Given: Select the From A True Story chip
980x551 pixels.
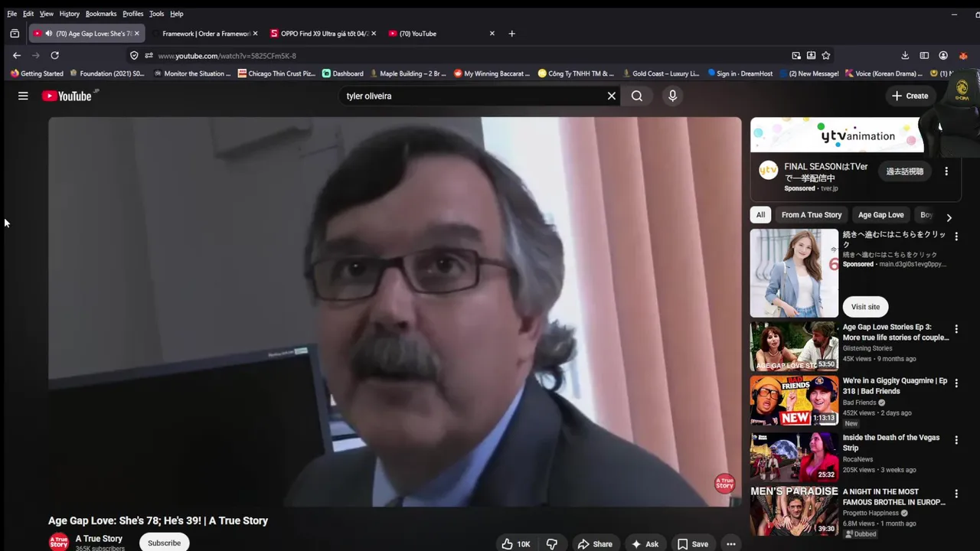Looking at the screenshot, I should [x=812, y=215].
